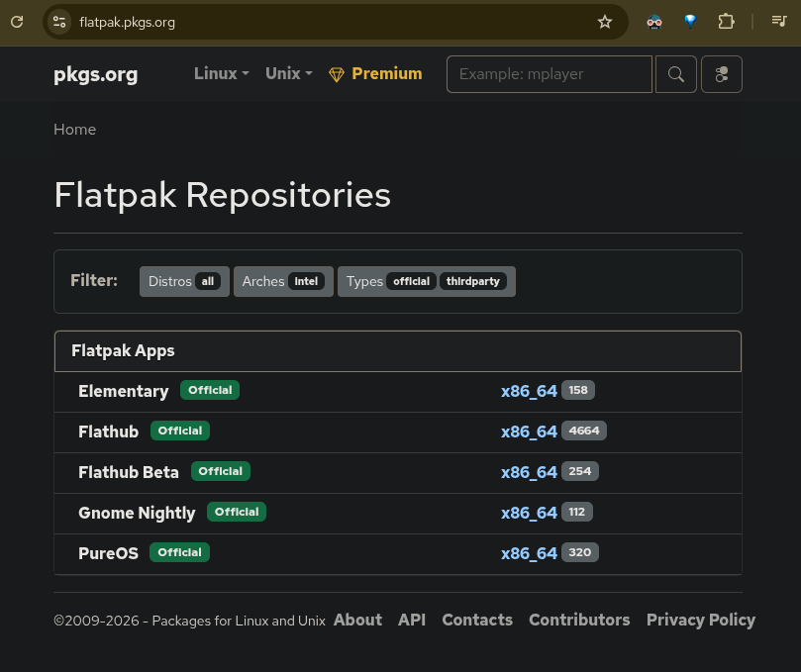Click the 112 package count badge

[577, 512]
